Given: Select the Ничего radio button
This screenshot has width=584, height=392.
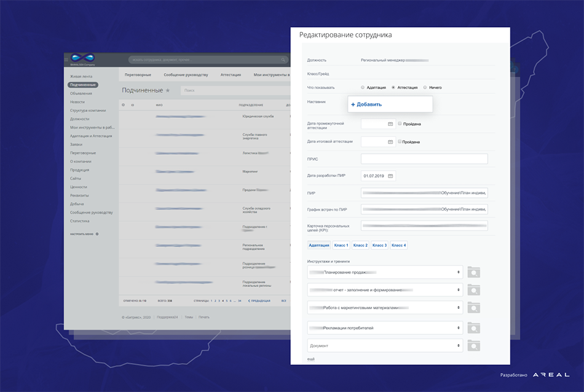Looking at the screenshot, I should [x=425, y=87].
